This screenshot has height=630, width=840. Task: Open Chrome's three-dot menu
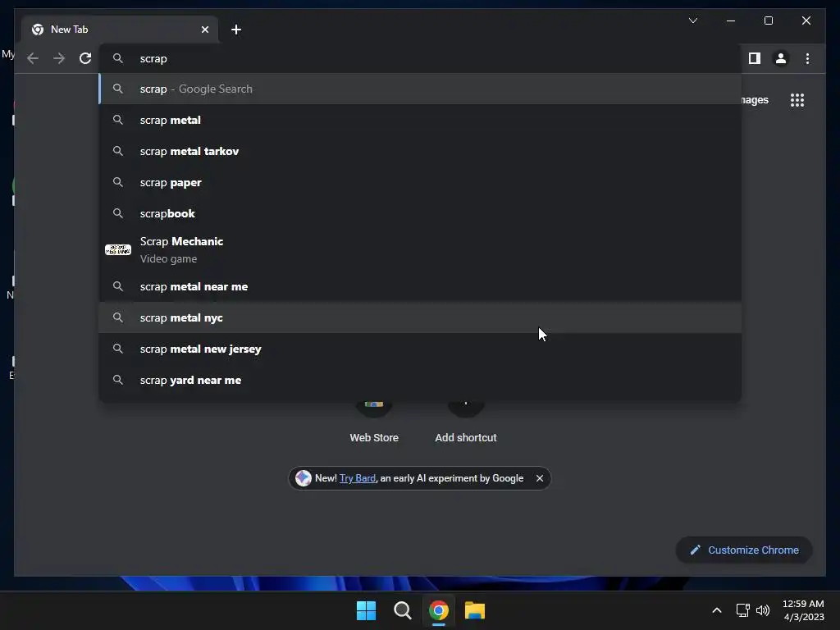click(807, 58)
